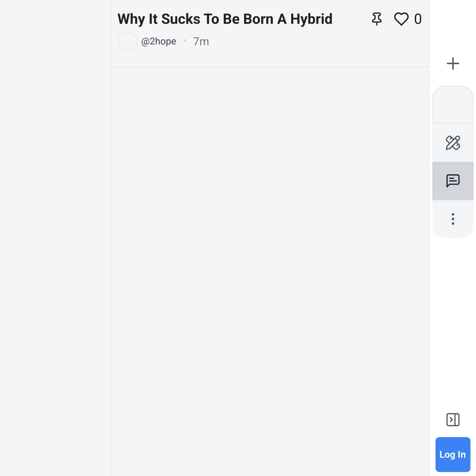Open the pencil and ruler design tool

click(x=453, y=143)
